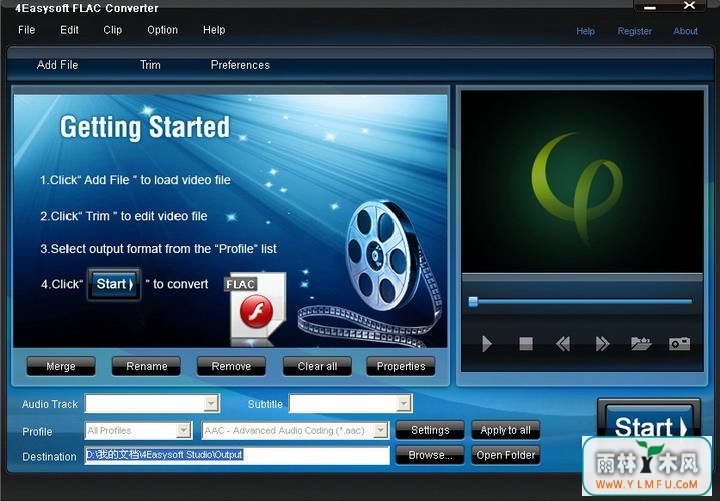Screen dimensions: 720x501
Task: Click the Stop playback button
Action: point(526,343)
